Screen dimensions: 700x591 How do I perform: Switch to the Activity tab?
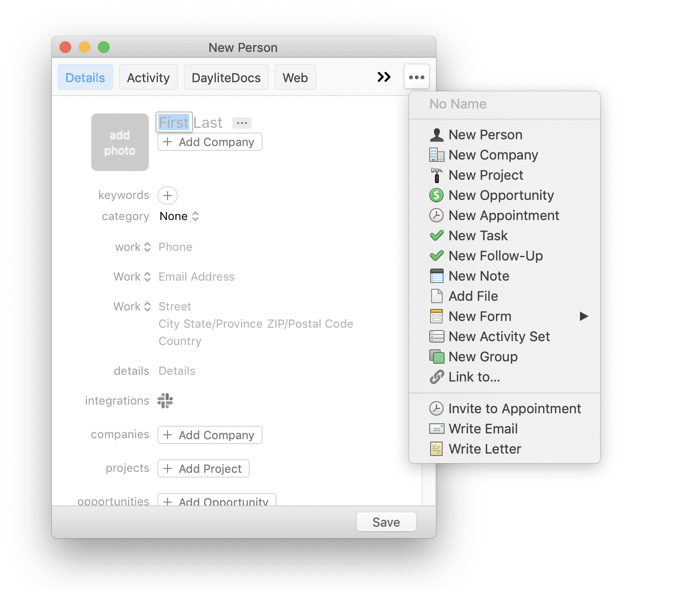148,77
